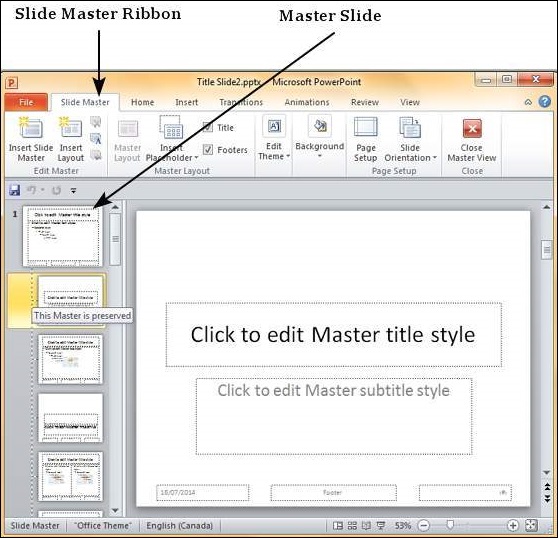Screen dimensions: 558x538
Task: Click thumbnail pane scroll up arrow
Action: [x=115, y=207]
